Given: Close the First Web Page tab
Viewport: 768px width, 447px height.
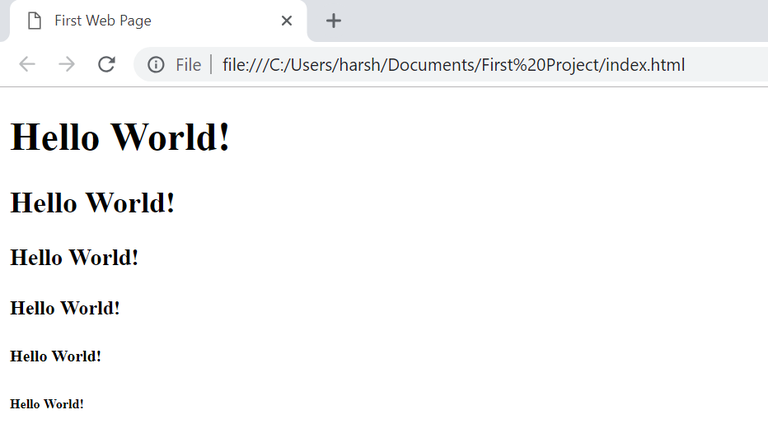Looking at the screenshot, I should 287,21.
